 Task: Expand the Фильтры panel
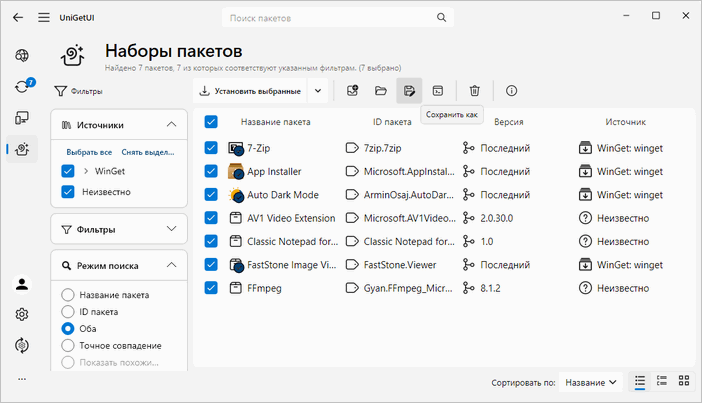(171, 229)
